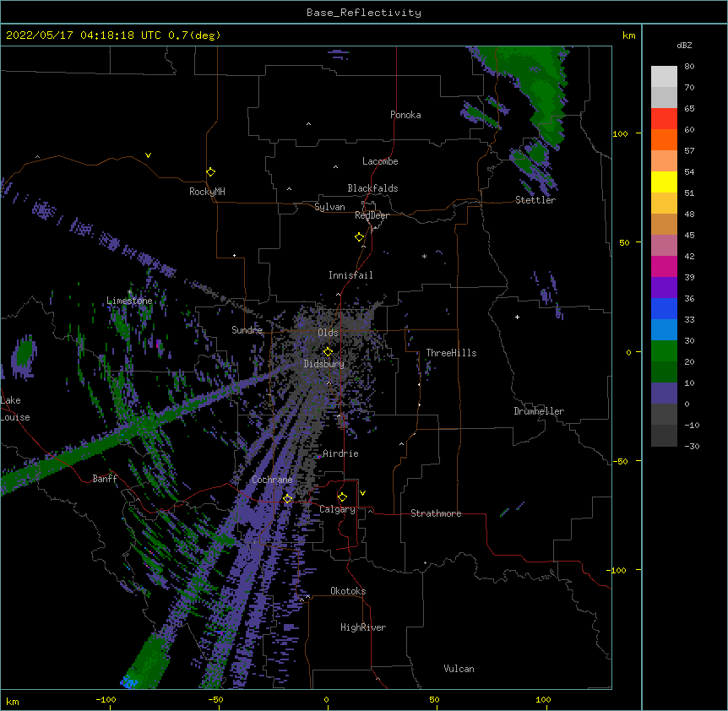728x711 pixels.
Task: Click the Okotoks label
Action: pyautogui.click(x=348, y=591)
